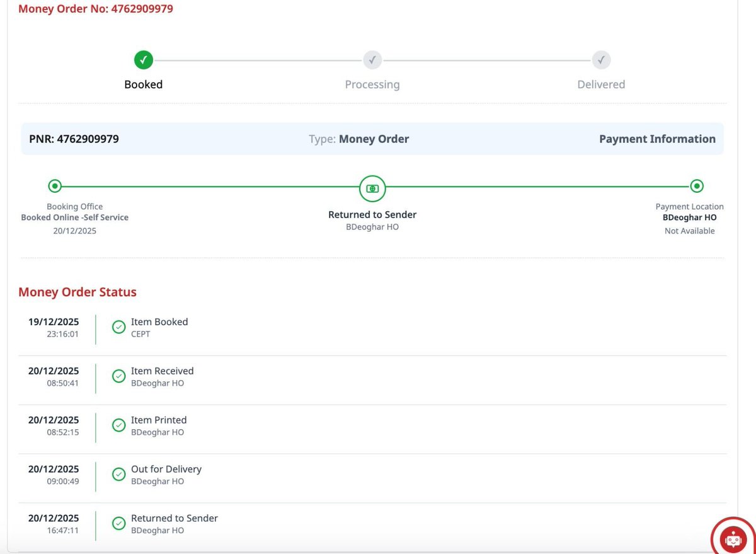756x554 pixels.
Task: Click the grey Delivered step circle icon
Action: (x=601, y=61)
